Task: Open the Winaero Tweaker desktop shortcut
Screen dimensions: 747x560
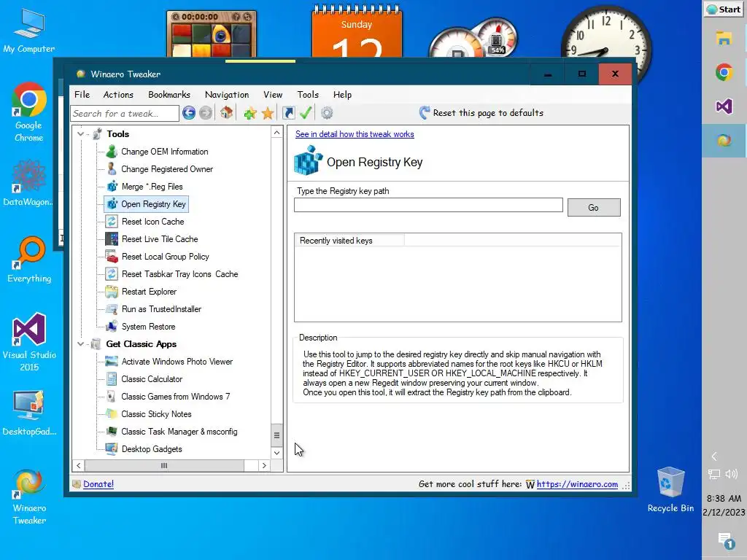Action: coord(29,497)
